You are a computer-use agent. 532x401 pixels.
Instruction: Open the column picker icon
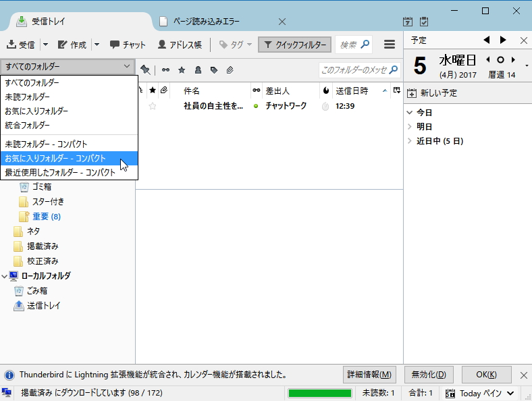click(x=396, y=90)
